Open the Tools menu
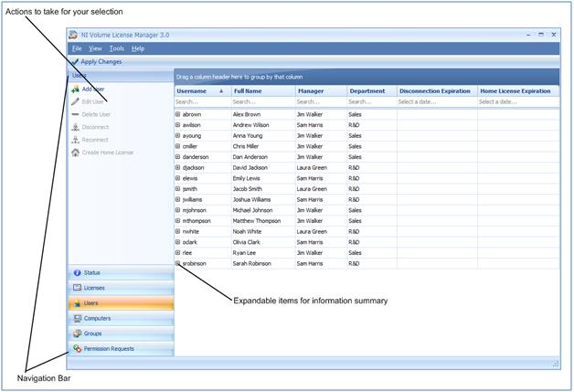 tap(117, 48)
